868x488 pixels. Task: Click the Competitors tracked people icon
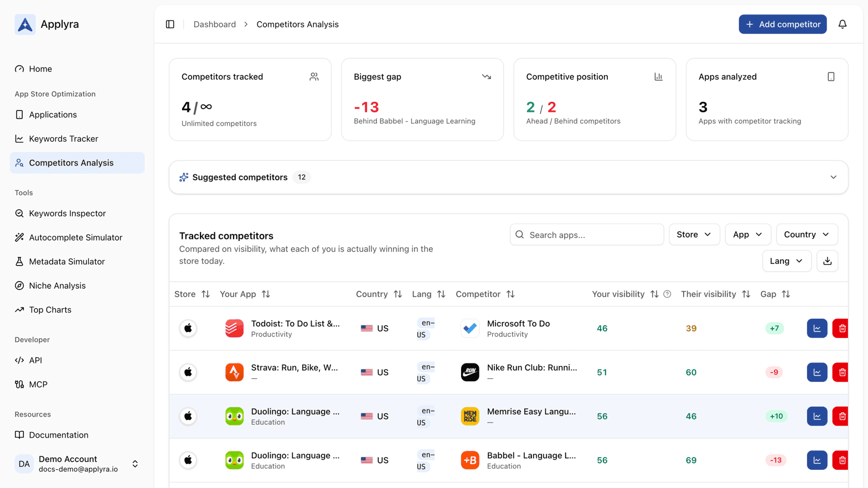pos(314,77)
